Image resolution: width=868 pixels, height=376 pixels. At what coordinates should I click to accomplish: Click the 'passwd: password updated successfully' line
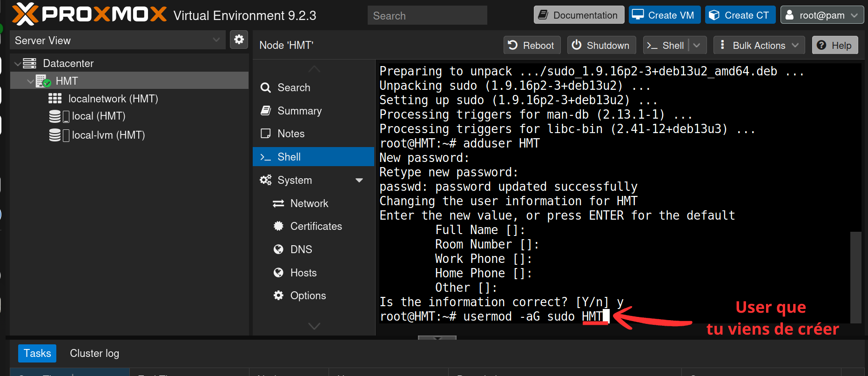508,187
